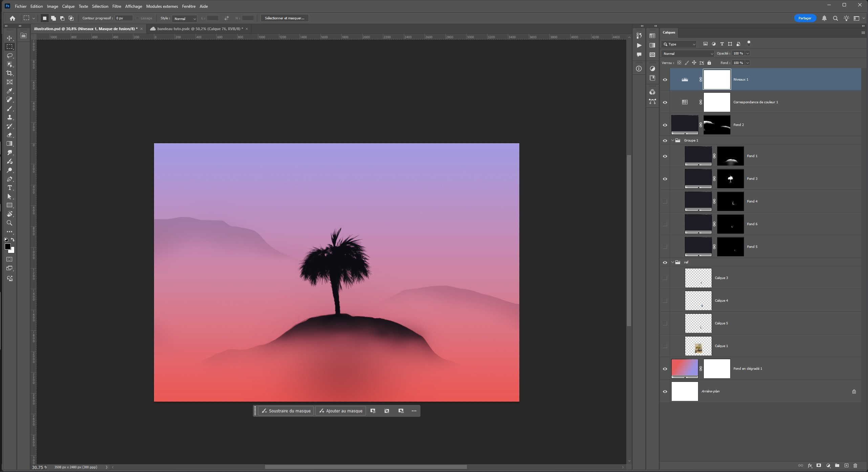Hide the Fond en dégradé 1 layer
868x472 pixels.
665,369
